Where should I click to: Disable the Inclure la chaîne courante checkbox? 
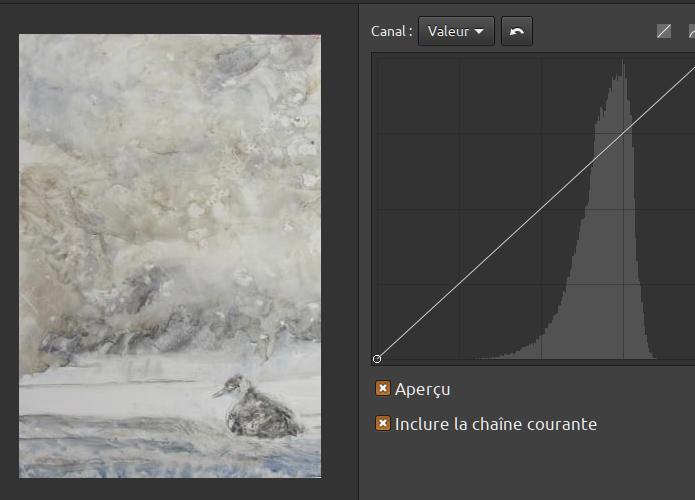pos(383,423)
